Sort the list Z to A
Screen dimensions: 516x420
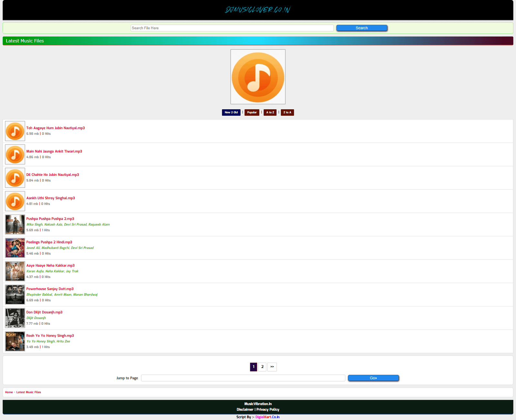287,112
